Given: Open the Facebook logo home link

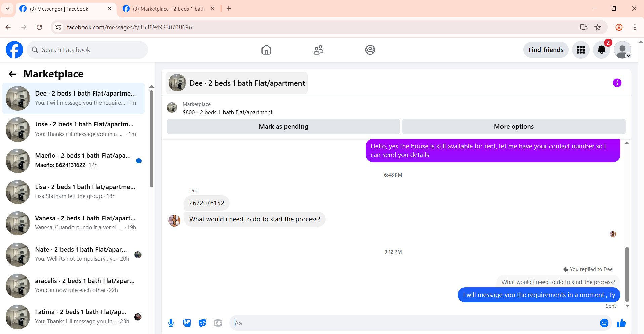Looking at the screenshot, I should pyautogui.click(x=14, y=50).
